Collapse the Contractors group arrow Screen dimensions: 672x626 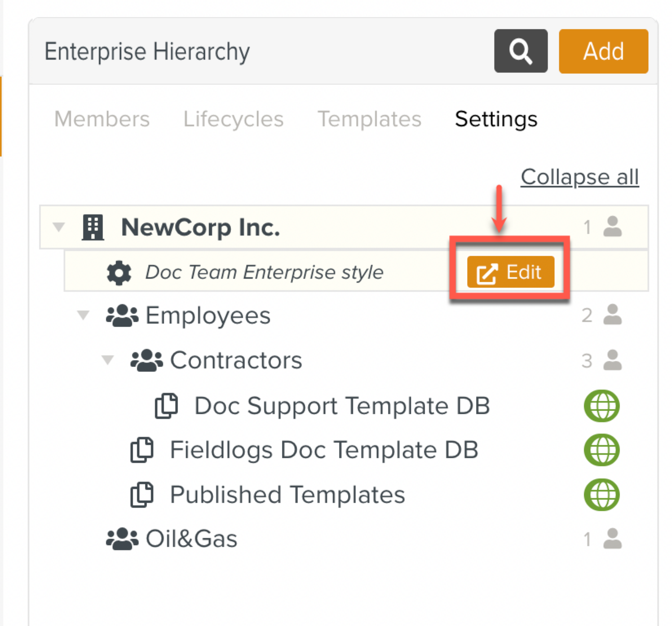(108, 360)
